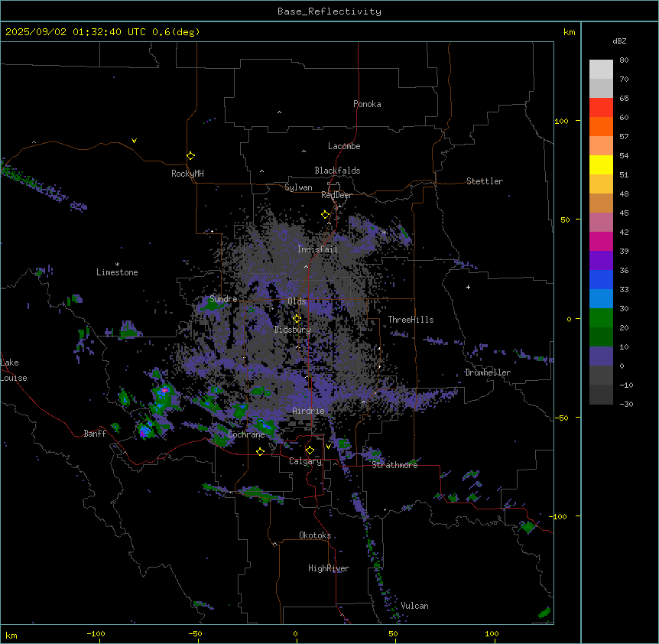This screenshot has width=659, height=644.
Task: Click the HighRiver city label
Action: pyautogui.click(x=329, y=568)
